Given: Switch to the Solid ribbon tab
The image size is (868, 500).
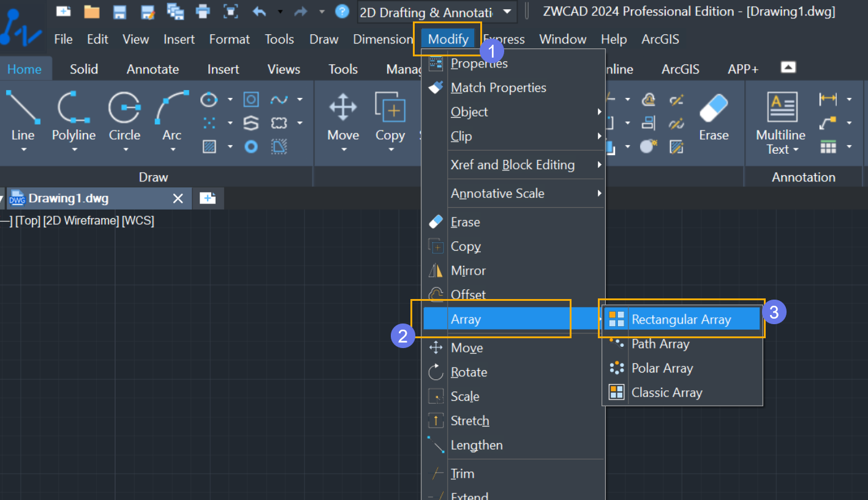Looking at the screenshot, I should 84,69.
